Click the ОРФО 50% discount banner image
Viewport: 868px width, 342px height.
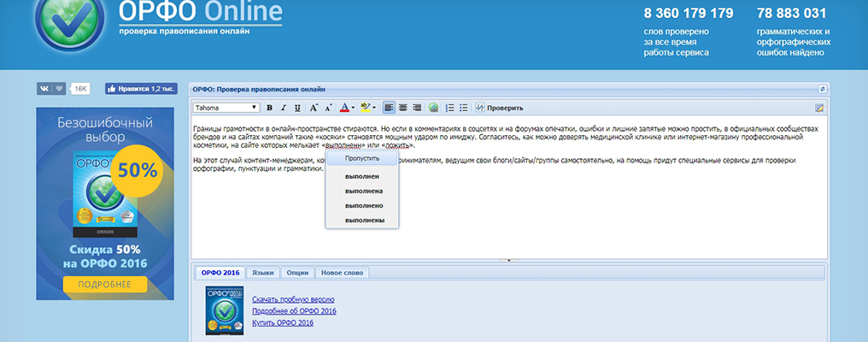point(104,203)
